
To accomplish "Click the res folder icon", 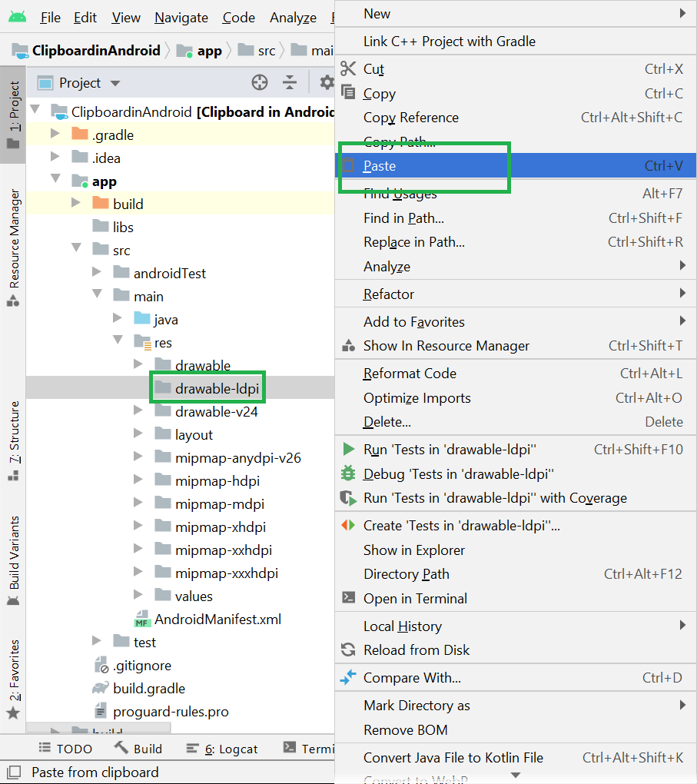I will click(x=142, y=342).
